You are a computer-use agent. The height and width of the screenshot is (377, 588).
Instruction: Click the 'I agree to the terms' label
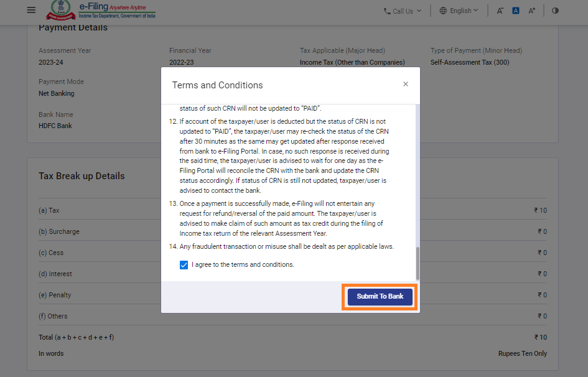(x=243, y=265)
